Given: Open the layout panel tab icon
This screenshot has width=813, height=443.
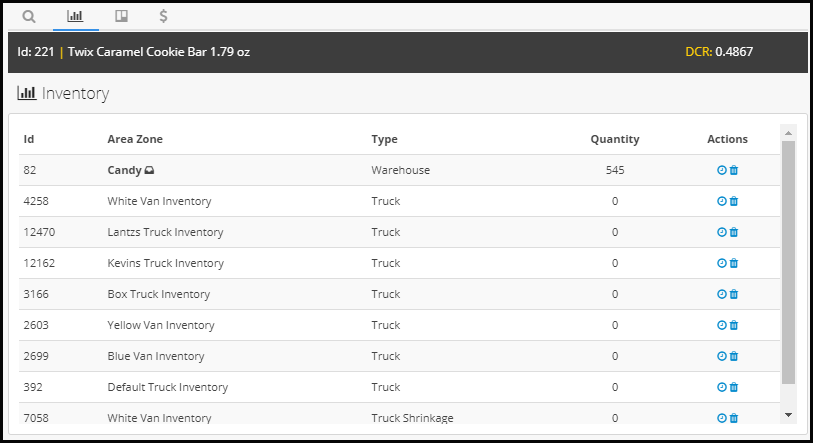Looking at the screenshot, I should [x=121, y=16].
